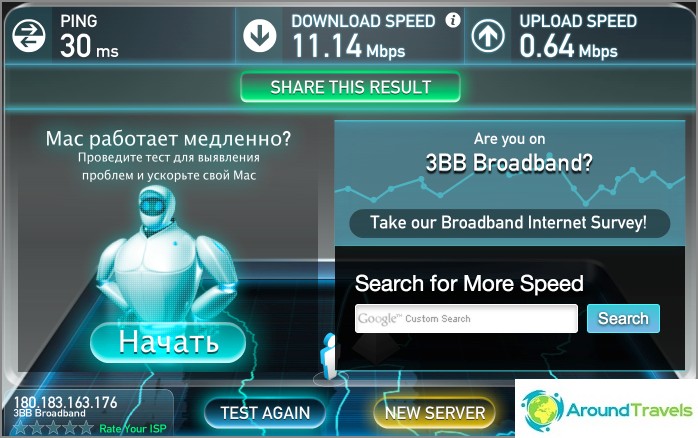
Task: Select the third rating star
Action: pyautogui.click(x=53, y=428)
